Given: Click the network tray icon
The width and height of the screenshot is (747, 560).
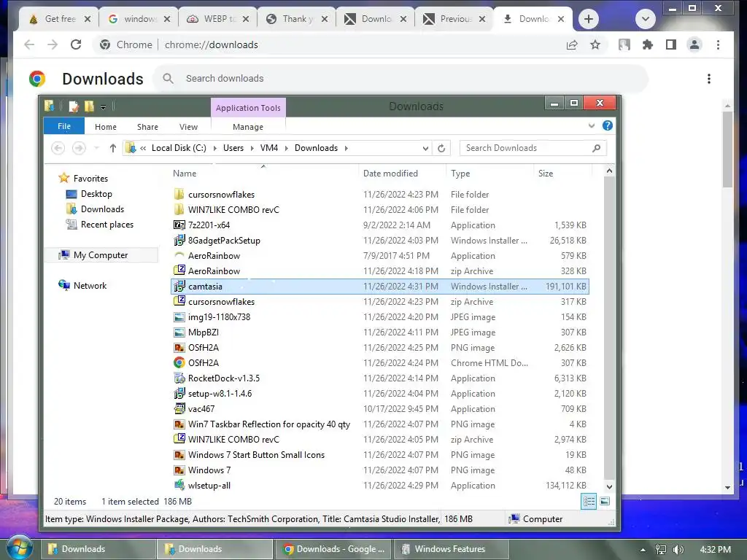Looking at the screenshot, I should [x=661, y=550].
